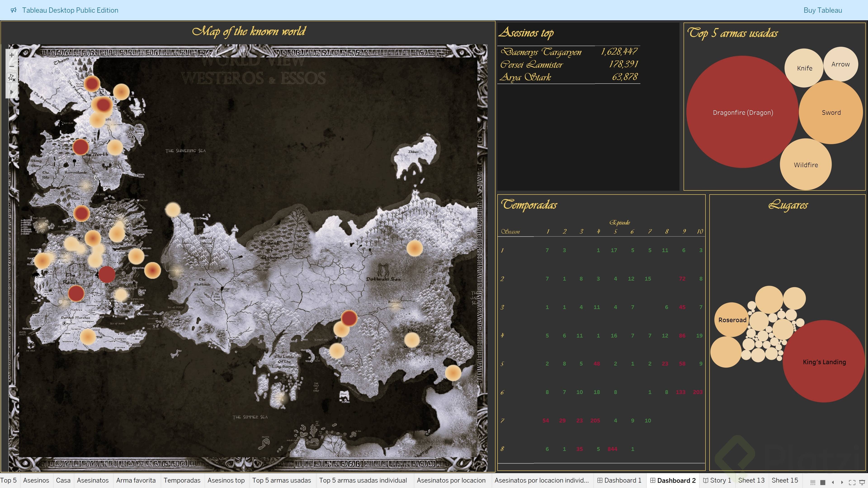Image resolution: width=868 pixels, height=488 pixels.
Task: Zoom in on the map view
Action: [x=12, y=55]
